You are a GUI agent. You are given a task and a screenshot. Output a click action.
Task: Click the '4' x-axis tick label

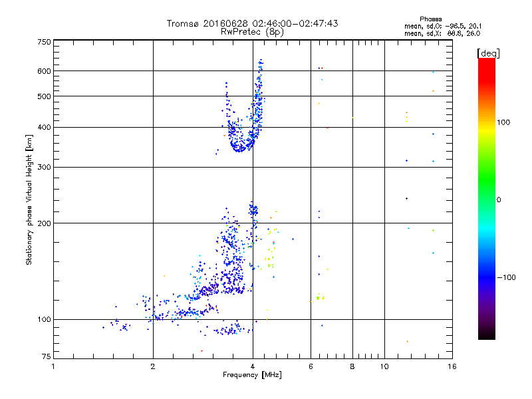253,366
